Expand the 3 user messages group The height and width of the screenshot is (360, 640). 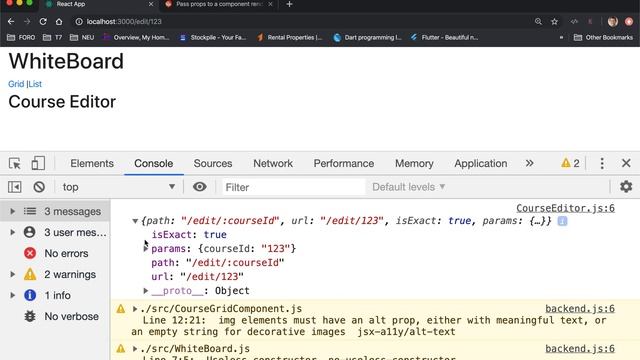pyautogui.click(x=13, y=232)
